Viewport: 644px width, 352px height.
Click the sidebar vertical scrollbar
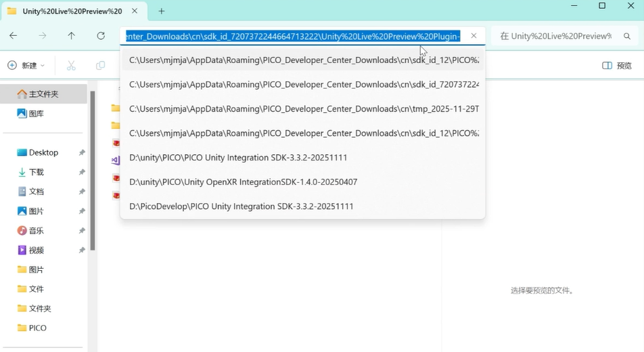click(x=93, y=171)
